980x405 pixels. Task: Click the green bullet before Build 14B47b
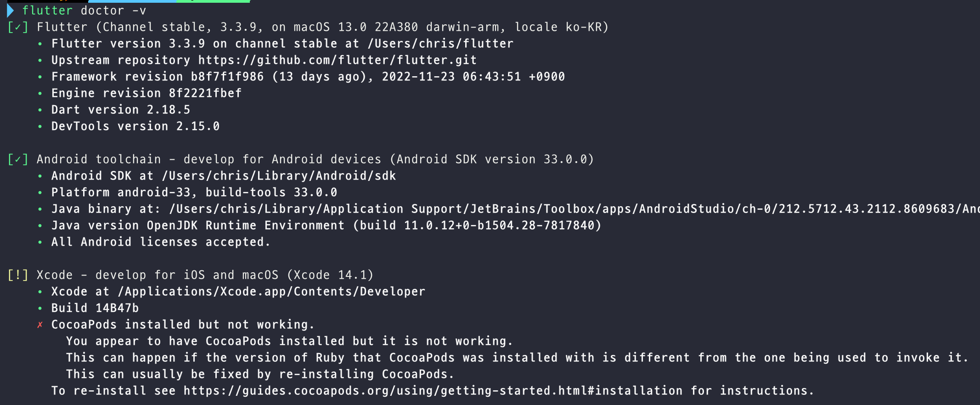40,308
